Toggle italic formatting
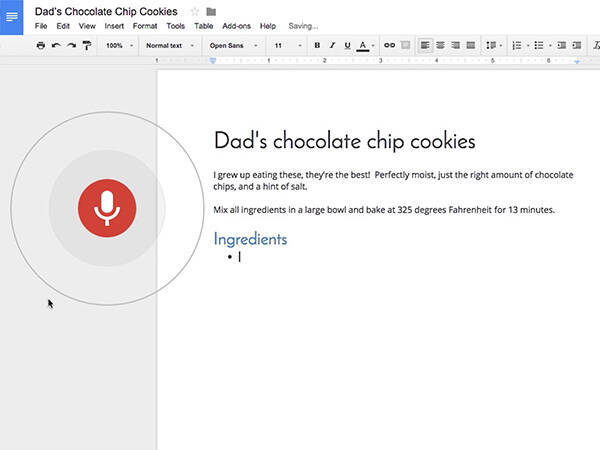Viewport: 600px width, 450px height. (332, 45)
